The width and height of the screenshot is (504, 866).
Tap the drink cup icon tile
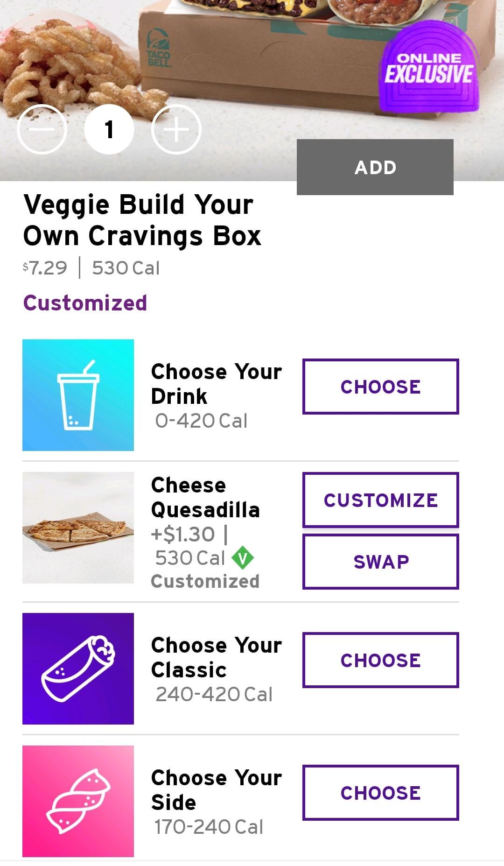pos(78,395)
